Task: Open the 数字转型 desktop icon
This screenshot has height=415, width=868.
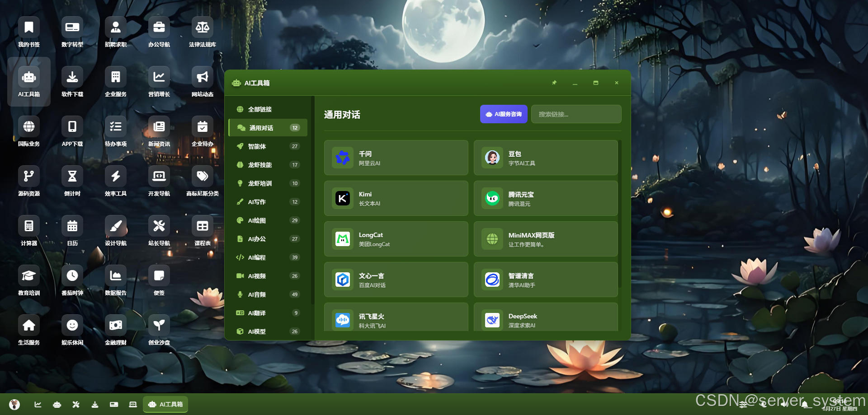Action: pos(72,32)
